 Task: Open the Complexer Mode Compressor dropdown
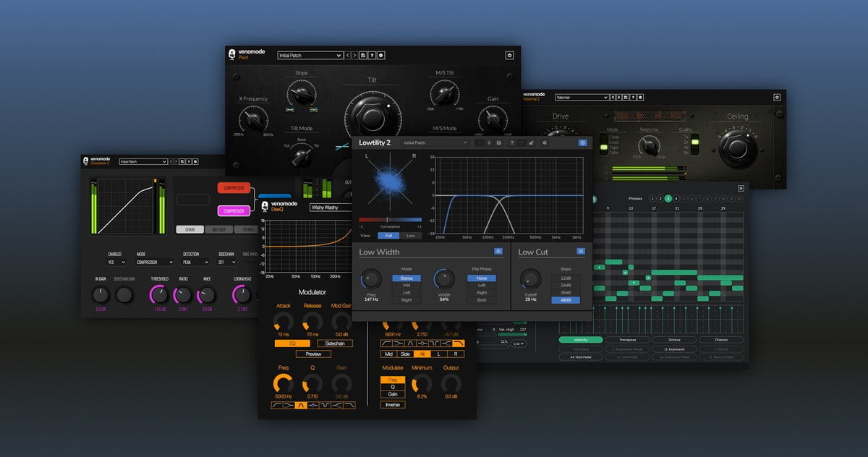point(155,262)
